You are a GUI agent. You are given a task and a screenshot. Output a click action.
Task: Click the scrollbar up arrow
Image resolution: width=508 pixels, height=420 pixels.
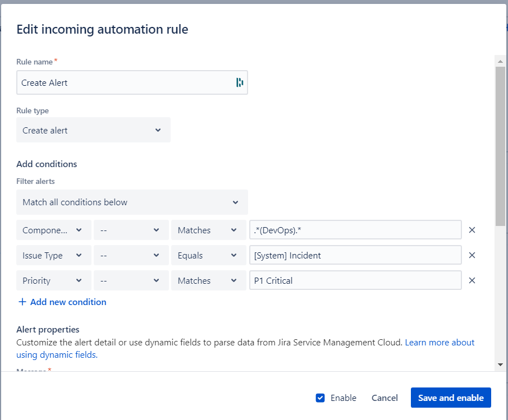coord(500,61)
